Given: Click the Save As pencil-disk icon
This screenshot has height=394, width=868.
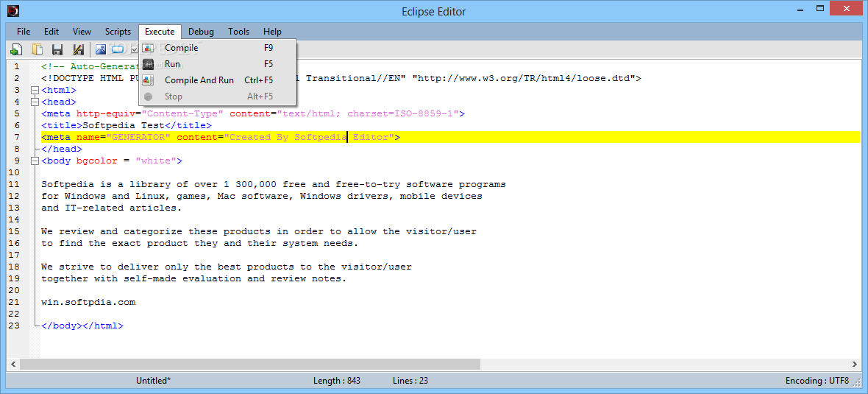Looking at the screenshot, I should tap(78, 49).
